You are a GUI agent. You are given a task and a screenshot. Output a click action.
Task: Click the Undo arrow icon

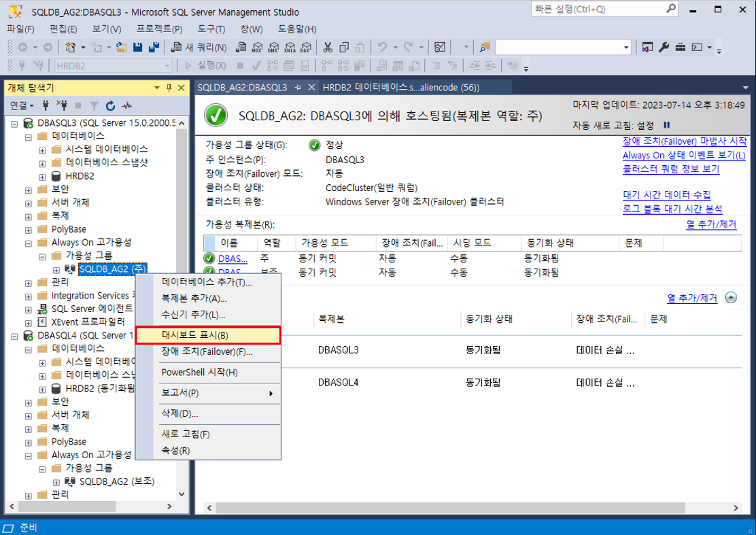tap(382, 47)
